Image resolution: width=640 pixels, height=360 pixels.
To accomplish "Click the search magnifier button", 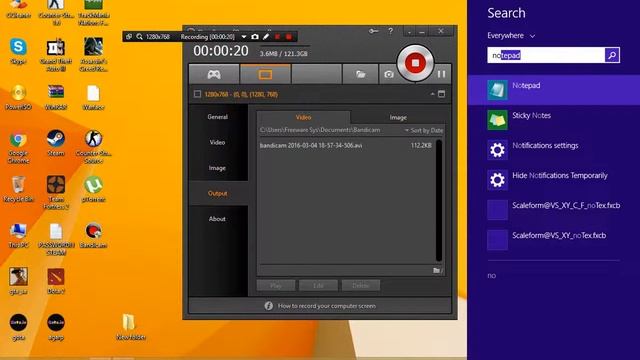I will 612,55.
